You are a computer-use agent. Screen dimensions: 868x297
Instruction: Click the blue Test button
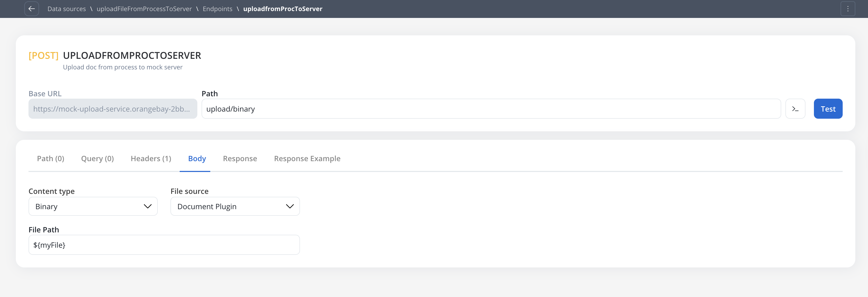click(828, 109)
